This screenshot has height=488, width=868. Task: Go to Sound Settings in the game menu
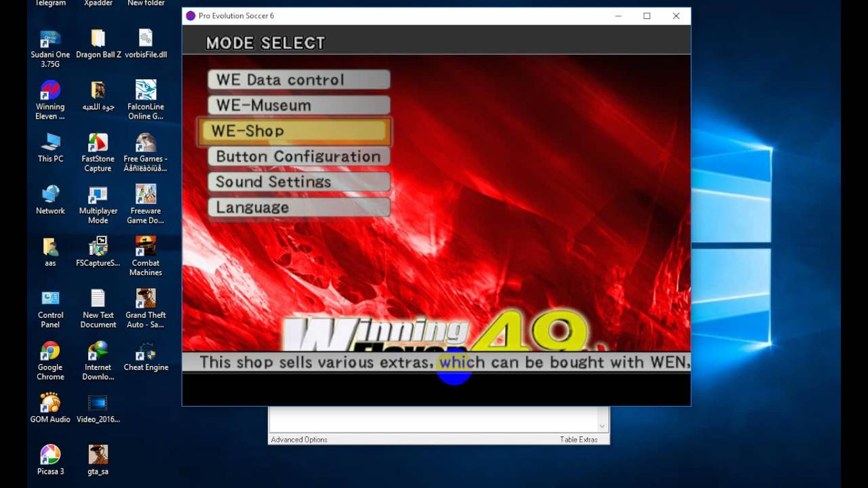coord(299,182)
